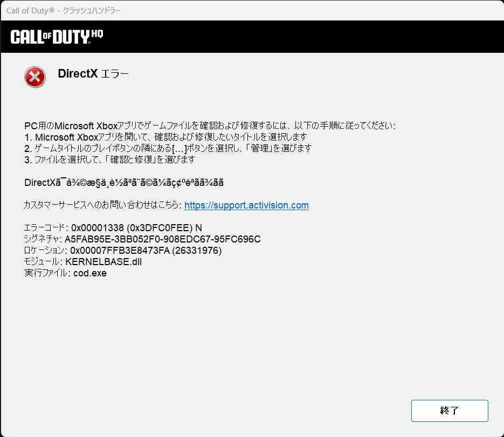Open the Activision support link
Viewport: 504px width, 437px height.
click(x=246, y=205)
